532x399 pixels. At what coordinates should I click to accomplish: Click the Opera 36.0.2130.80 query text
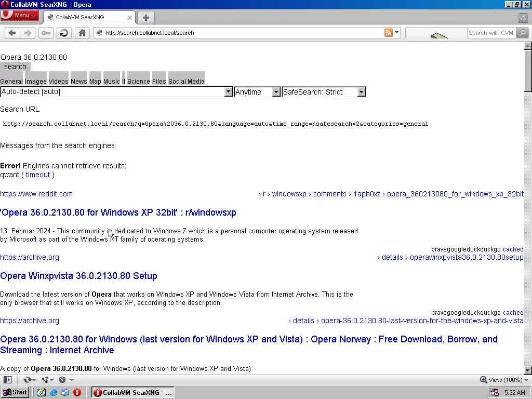point(34,57)
